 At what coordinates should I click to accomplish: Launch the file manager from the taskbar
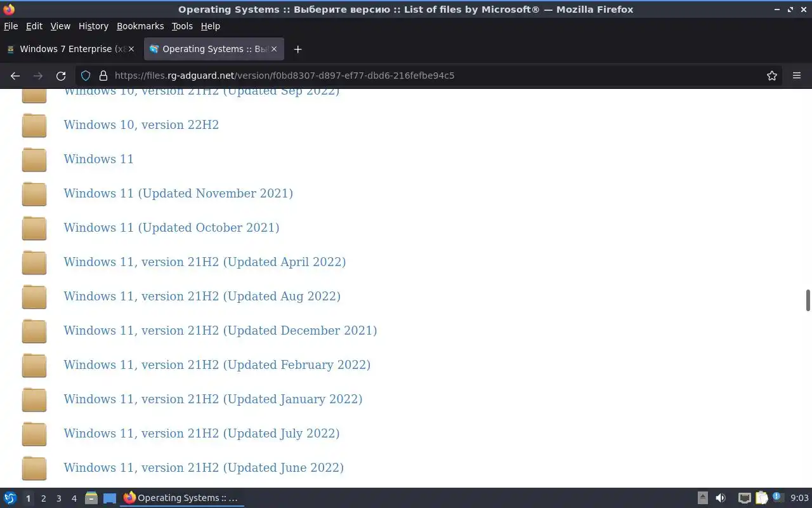point(91,498)
